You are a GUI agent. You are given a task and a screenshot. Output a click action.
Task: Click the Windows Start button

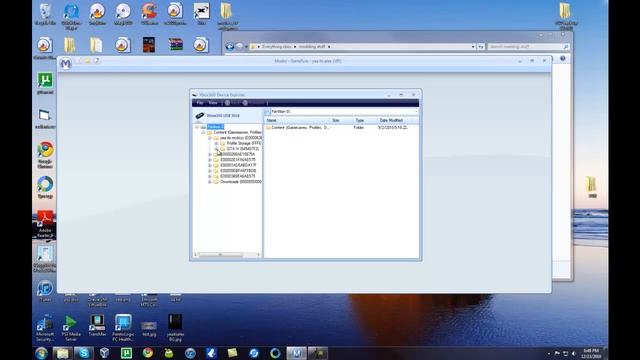[41, 353]
